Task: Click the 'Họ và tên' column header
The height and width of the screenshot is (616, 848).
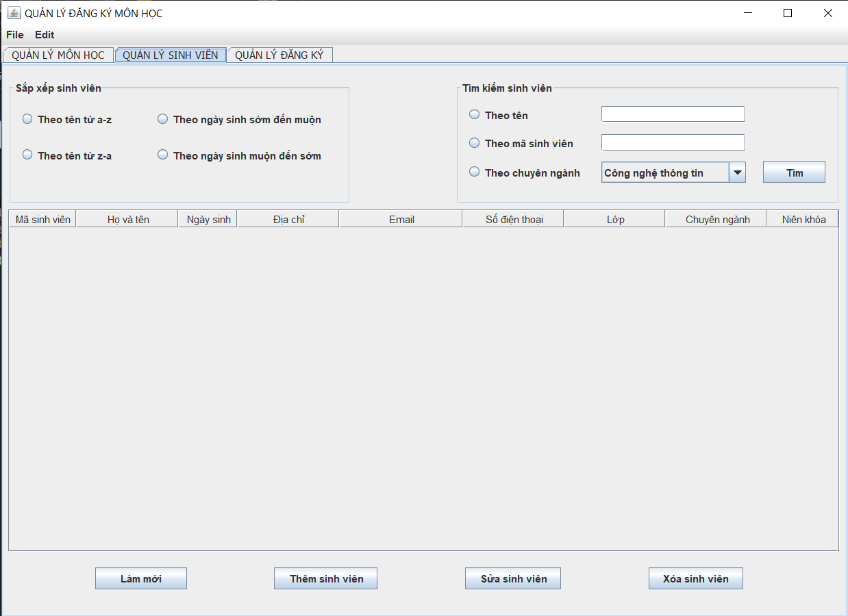Action: click(127, 219)
